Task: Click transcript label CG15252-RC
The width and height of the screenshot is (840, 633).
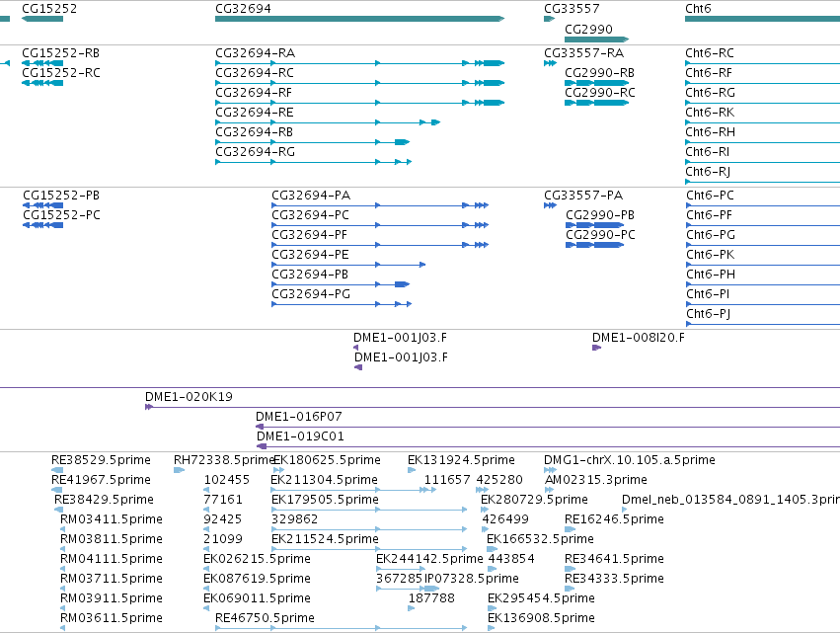Action: coord(61,73)
